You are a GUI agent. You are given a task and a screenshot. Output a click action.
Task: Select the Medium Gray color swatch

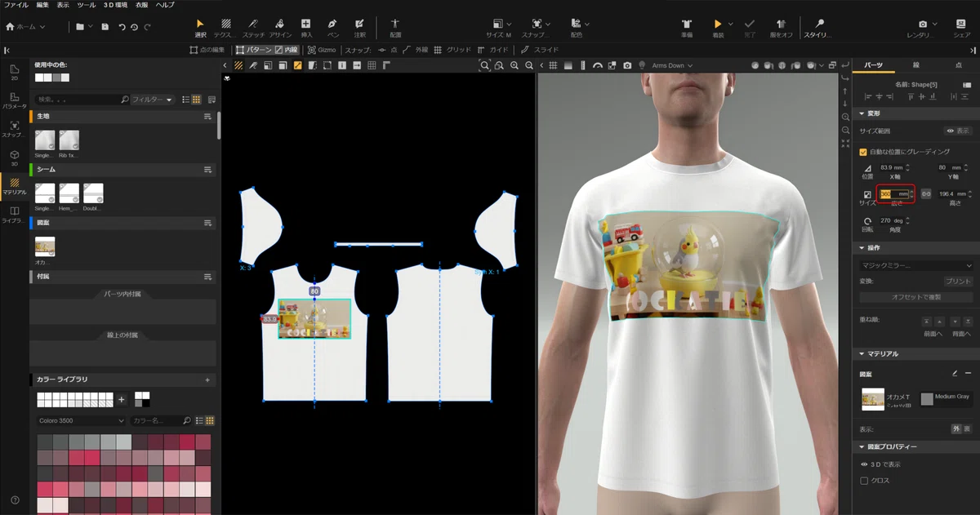(927, 399)
